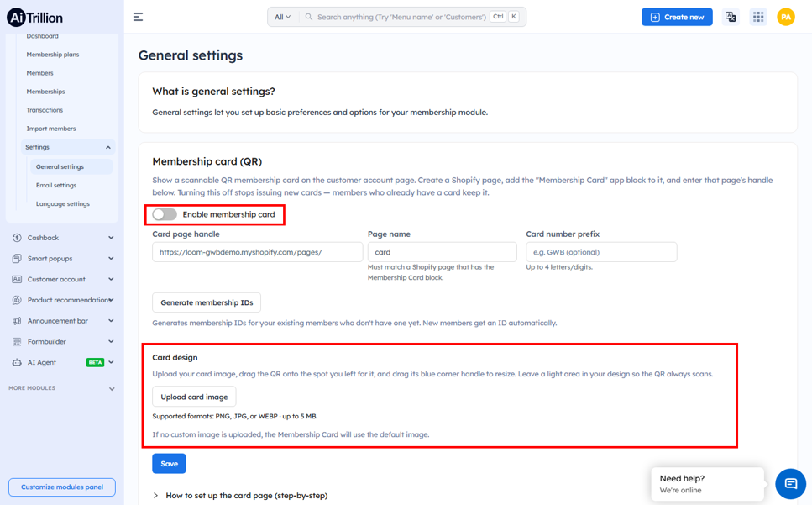812x505 pixels.
Task: Focus the Card number prefix field
Action: click(601, 252)
